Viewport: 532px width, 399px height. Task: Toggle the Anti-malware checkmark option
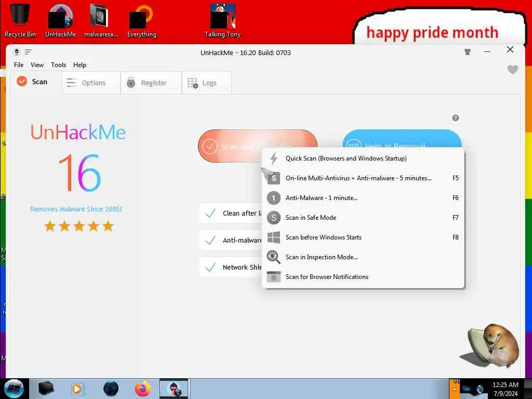[x=210, y=240]
